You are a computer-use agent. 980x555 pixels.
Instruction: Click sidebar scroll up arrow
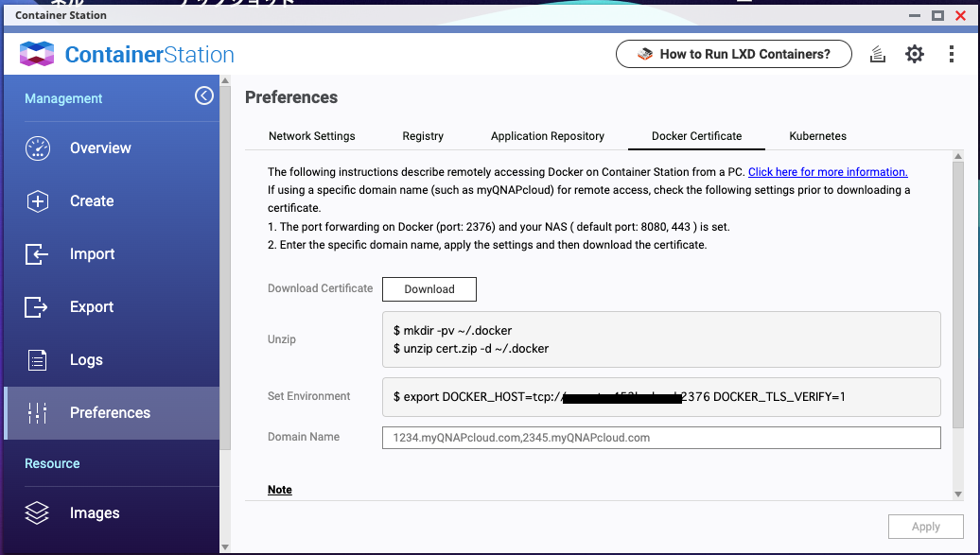coord(225,80)
